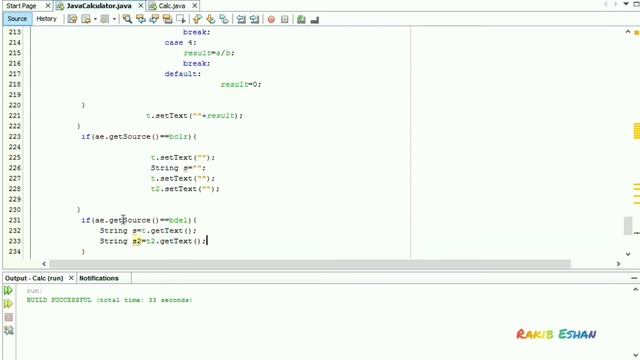Click editor vertical scrollbar down arrow

pyautogui.click(x=628, y=254)
